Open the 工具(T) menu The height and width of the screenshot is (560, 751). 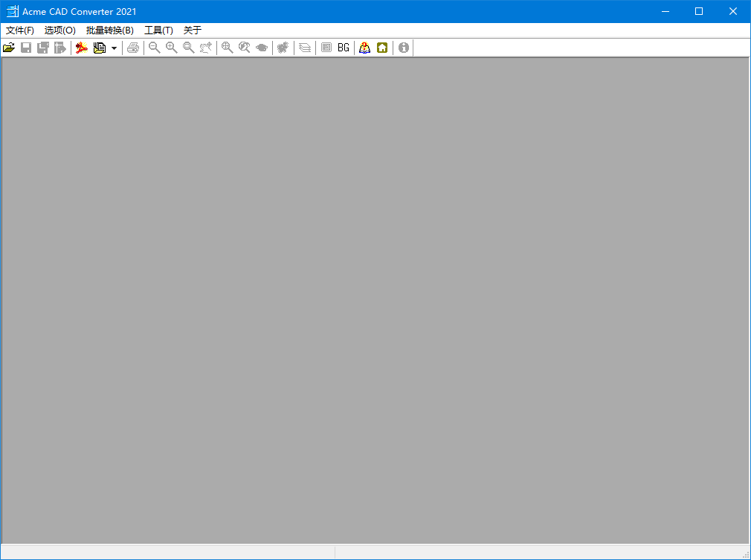[x=158, y=30]
